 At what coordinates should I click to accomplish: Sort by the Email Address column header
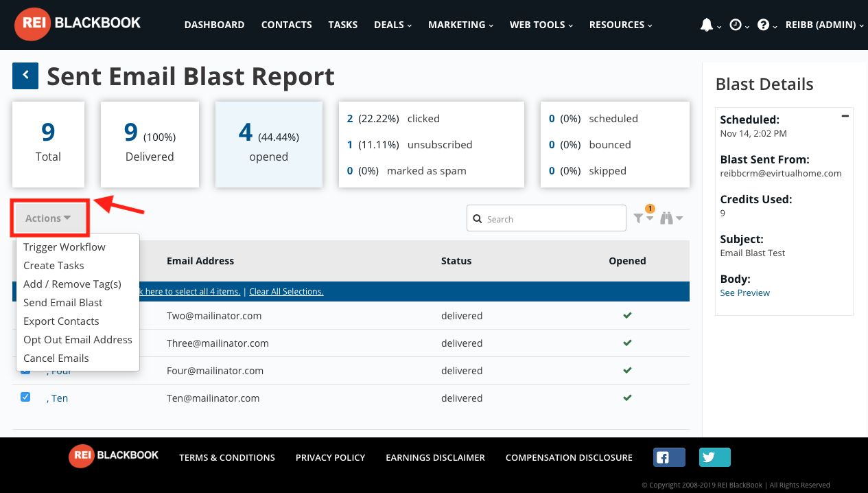pyautogui.click(x=200, y=261)
